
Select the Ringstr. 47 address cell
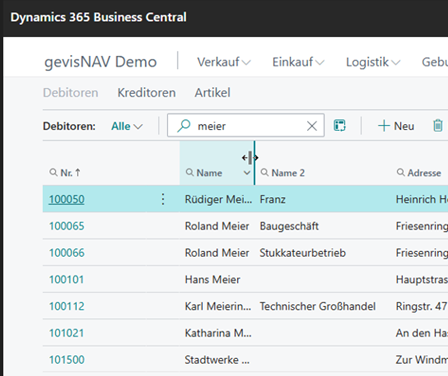coord(422,306)
